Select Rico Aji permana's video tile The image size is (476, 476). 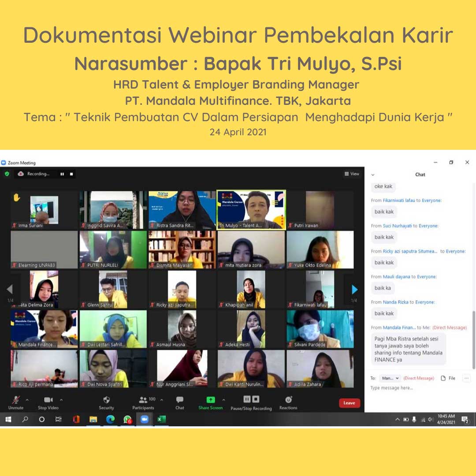[x=45, y=369]
